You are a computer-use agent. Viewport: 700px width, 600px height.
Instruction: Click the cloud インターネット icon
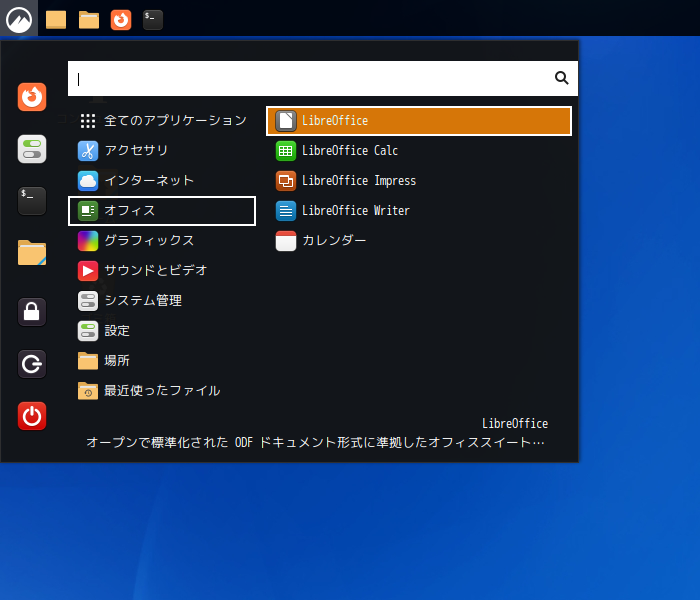click(88, 181)
